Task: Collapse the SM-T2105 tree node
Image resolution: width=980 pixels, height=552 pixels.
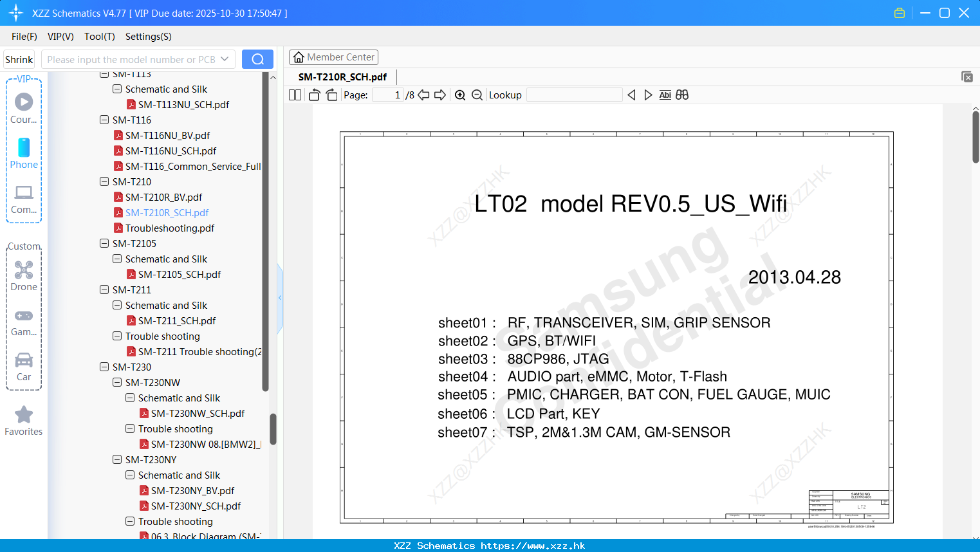Action: tap(104, 243)
